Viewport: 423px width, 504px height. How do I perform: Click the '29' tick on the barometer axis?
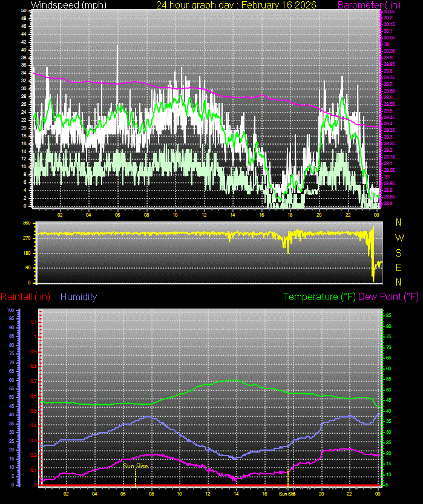point(387,177)
